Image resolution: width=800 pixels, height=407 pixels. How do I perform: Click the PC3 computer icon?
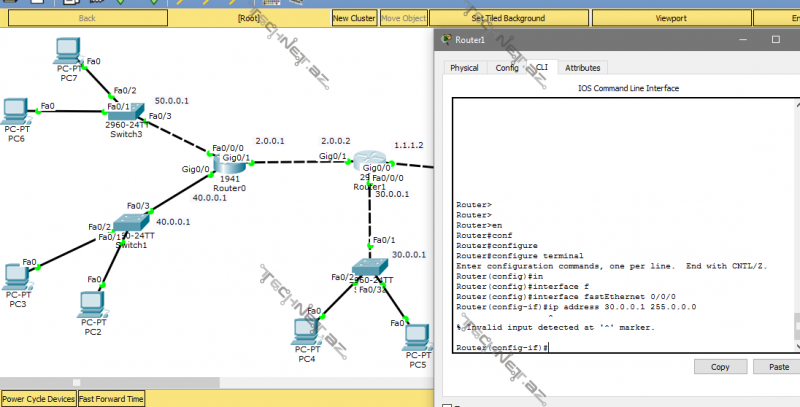pyautogui.click(x=16, y=275)
